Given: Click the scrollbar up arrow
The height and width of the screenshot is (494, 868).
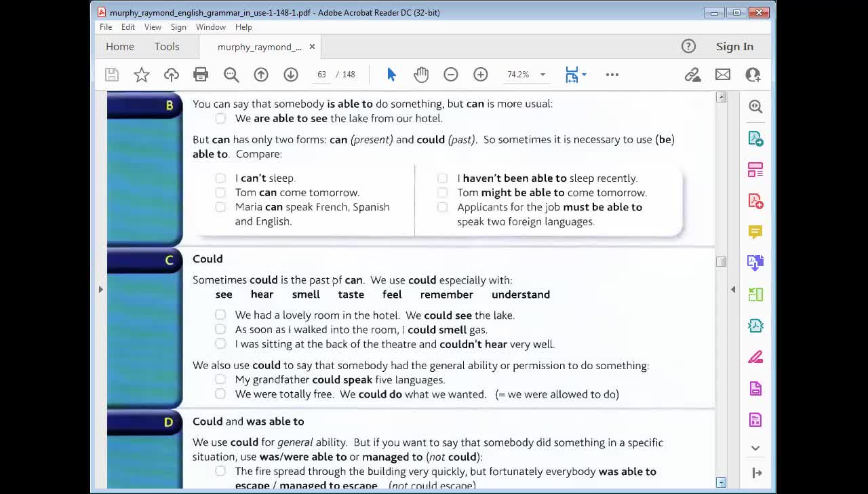Looking at the screenshot, I should coord(721,98).
